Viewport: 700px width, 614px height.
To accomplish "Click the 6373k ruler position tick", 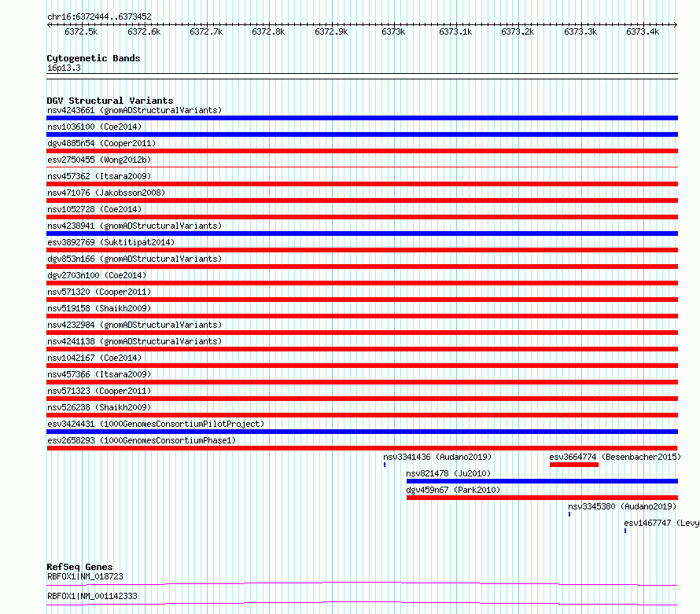I will [393, 31].
